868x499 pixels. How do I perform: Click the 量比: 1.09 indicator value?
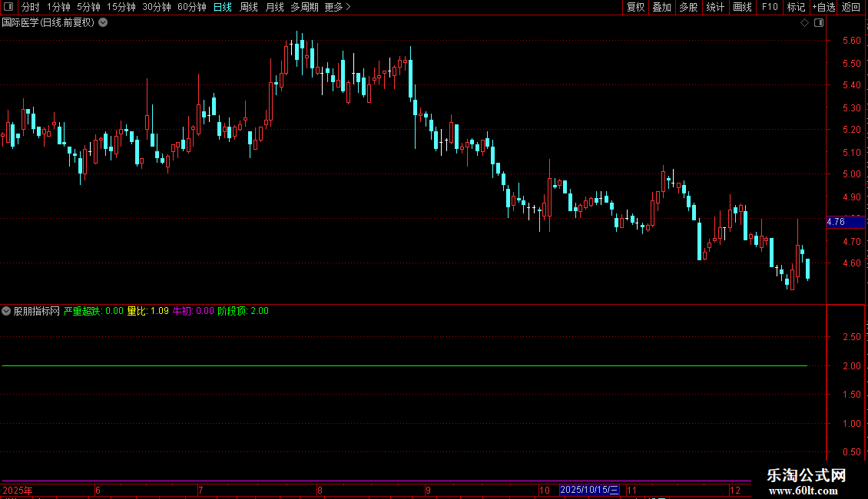click(x=147, y=311)
